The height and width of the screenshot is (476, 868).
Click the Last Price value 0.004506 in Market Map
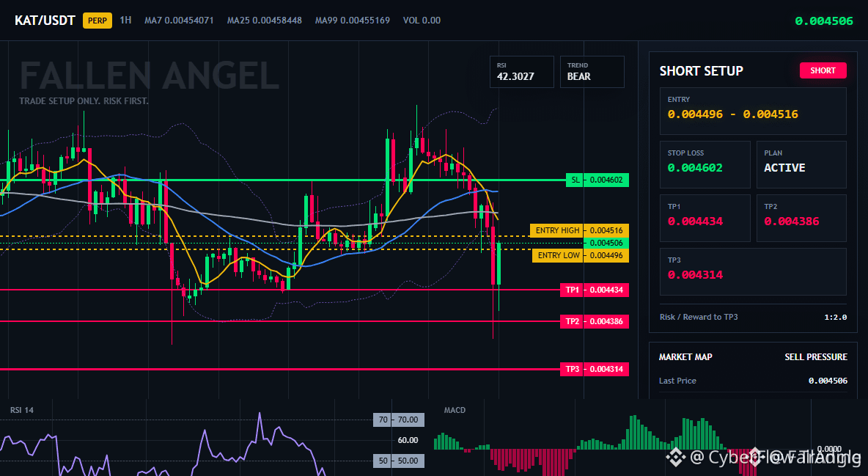828,381
